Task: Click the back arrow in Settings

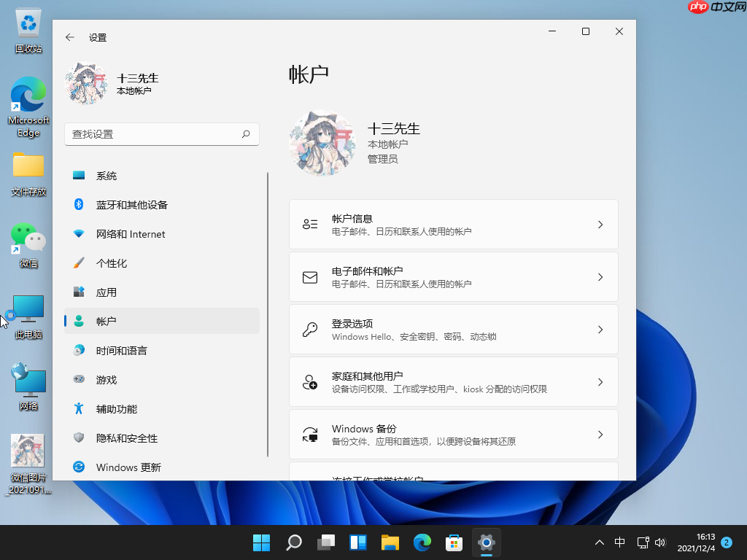Action: [x=69, y=36]
